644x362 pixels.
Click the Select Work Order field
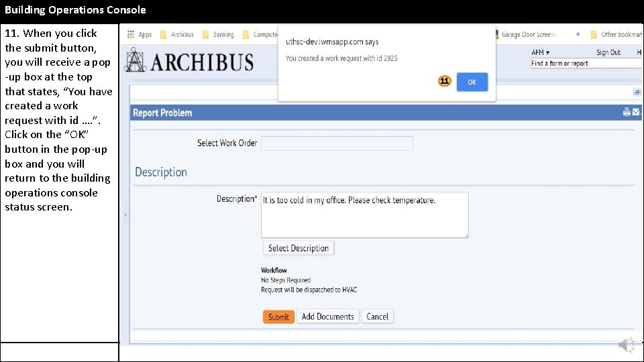(337, 143)
